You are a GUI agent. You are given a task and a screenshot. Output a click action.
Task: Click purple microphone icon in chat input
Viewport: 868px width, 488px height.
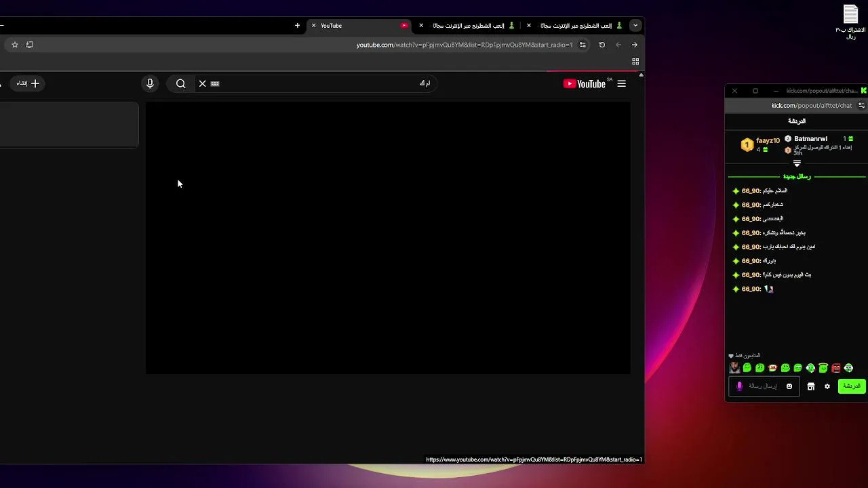click(740, 386)
